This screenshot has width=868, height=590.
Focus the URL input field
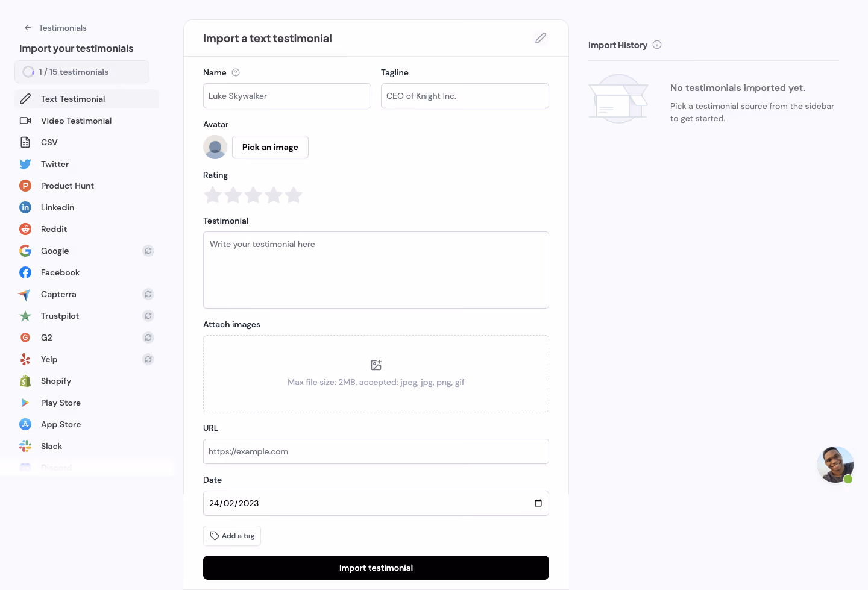[376, 451]
